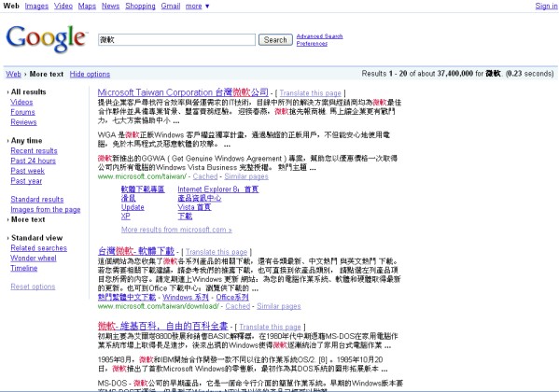Open Microsoft Taiwan Corporation result title
The height and width of the screenshot is (392, 559).
pyautogui.click(x=183, y=92)
